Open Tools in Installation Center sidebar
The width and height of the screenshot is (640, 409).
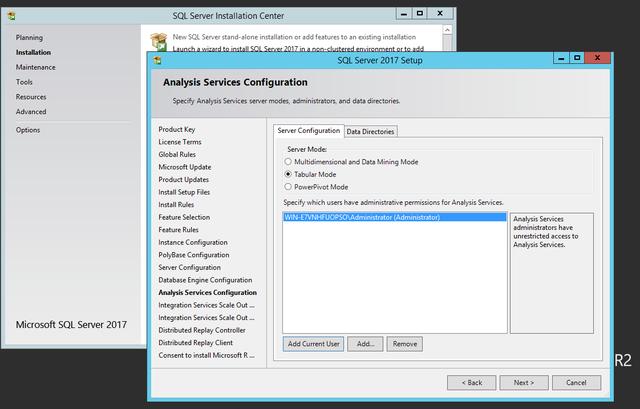tap(24, 82)
